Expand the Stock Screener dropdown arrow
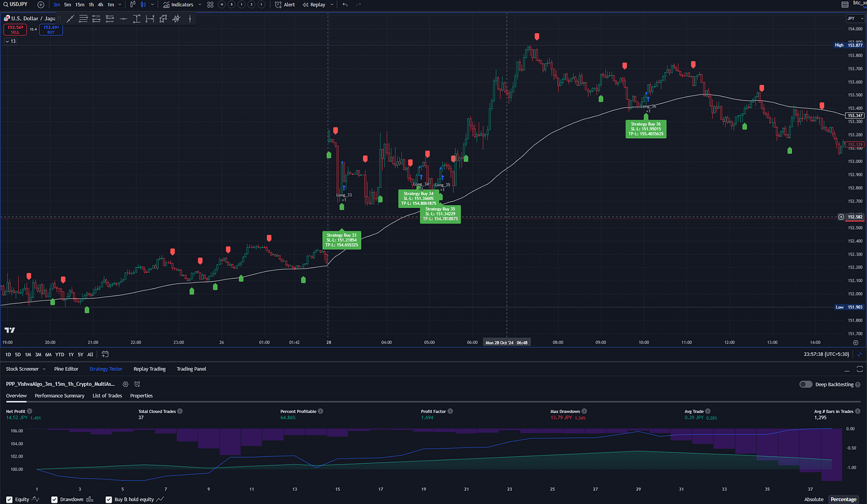This screenshot has width=867, height=504. pos(45,369)
